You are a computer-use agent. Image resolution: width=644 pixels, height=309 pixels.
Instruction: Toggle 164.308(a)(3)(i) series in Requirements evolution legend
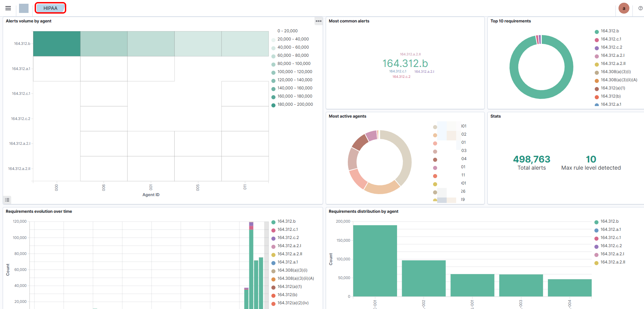click(292, 270)
